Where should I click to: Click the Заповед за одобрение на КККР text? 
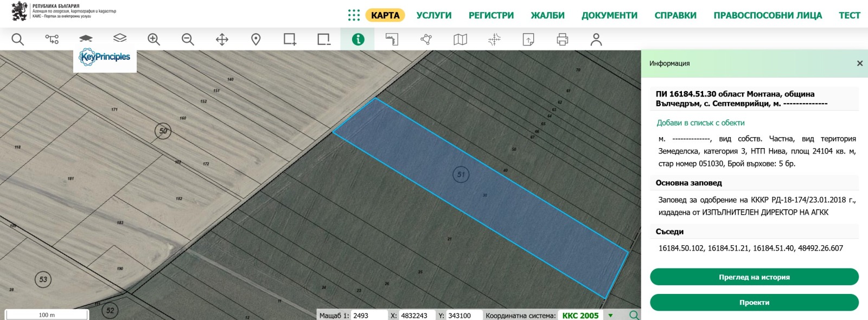[757, 206]
